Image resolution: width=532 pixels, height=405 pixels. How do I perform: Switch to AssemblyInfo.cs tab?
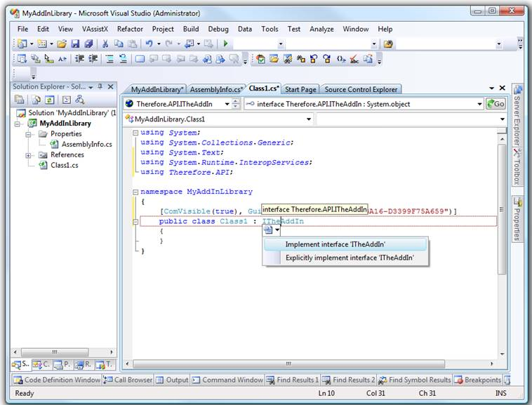point(216,90)
